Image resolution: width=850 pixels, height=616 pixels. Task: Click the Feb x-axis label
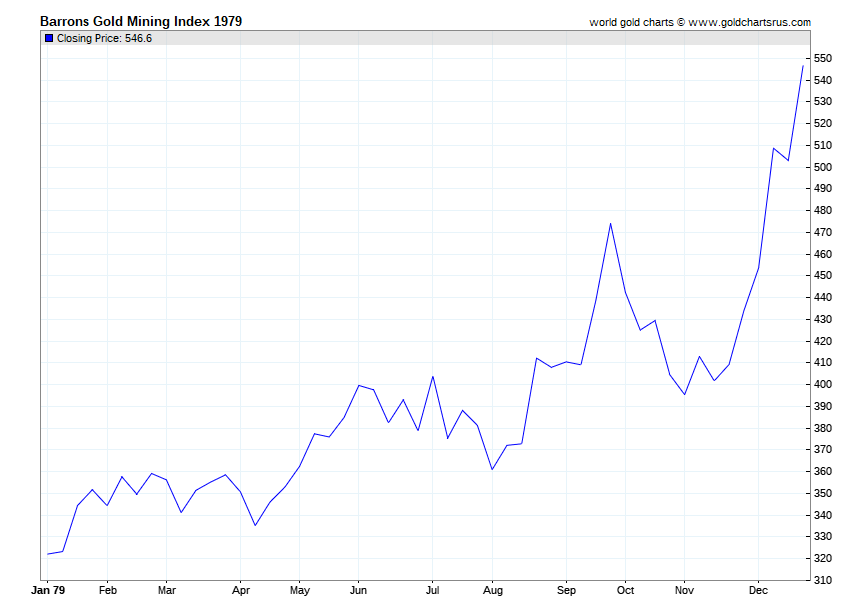point(107,590)
